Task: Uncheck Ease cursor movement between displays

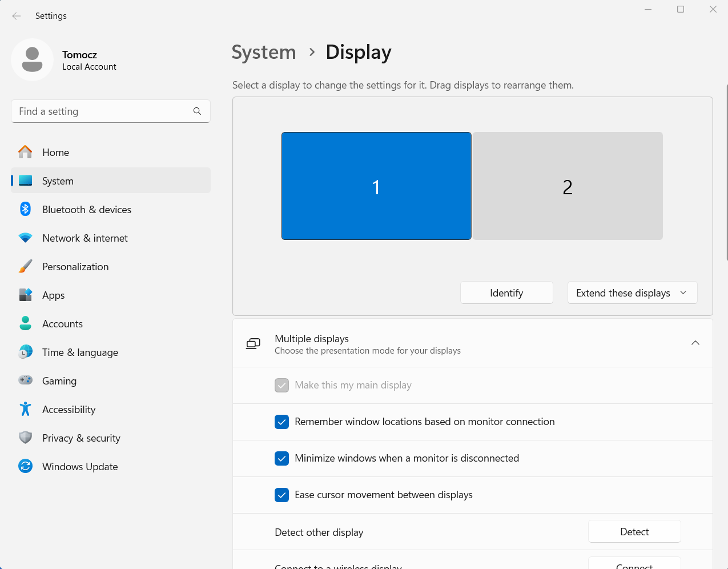Action: (x=281, y=495)
